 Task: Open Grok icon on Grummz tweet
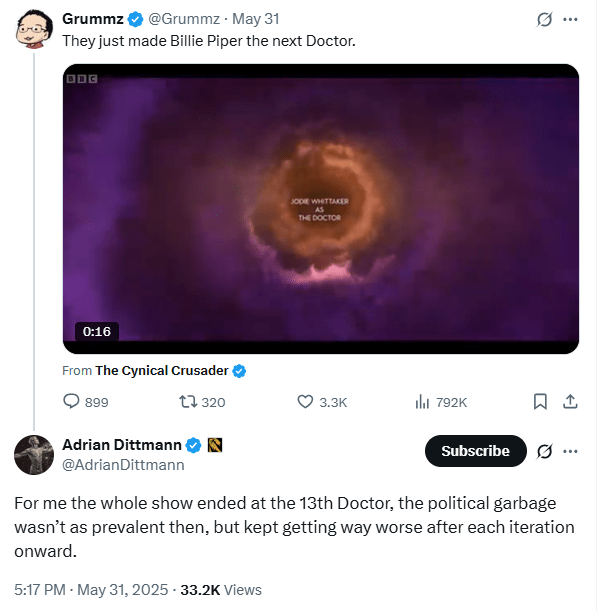pos(545,19)
